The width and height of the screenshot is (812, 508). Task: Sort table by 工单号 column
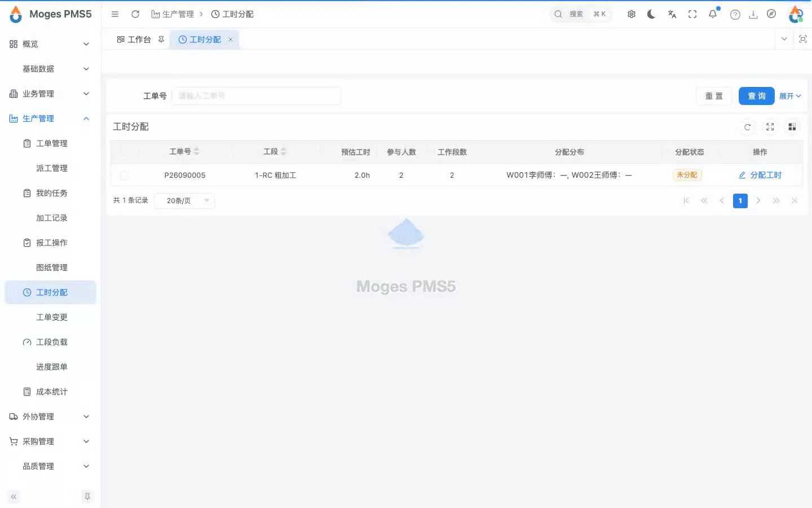tap(196, 152)
